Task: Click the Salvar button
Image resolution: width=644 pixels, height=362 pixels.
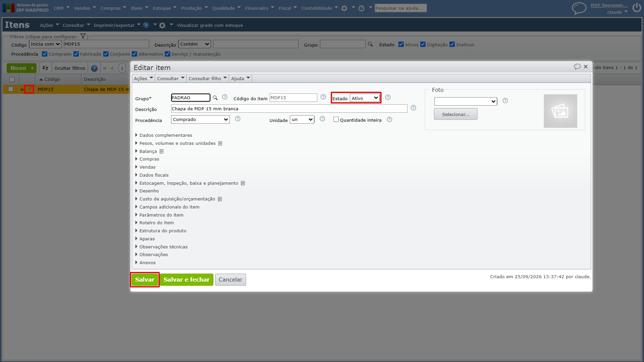Action: pyautogui.click(x=145, y=280)
